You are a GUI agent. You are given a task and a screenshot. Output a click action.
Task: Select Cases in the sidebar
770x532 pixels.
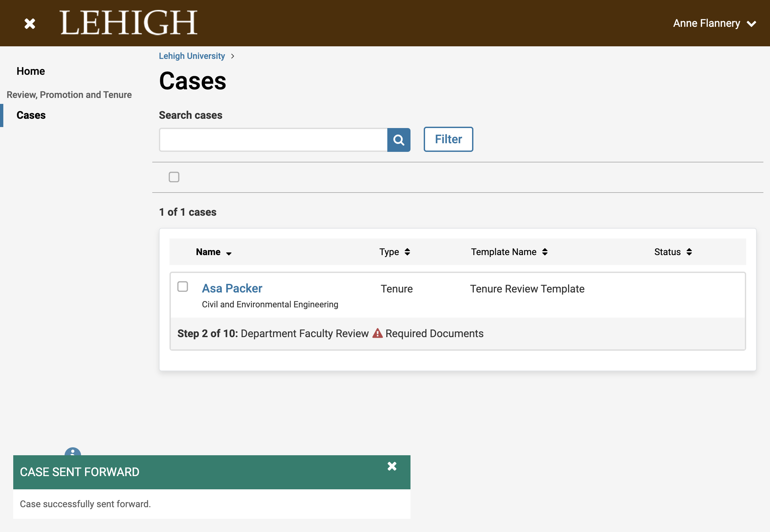31,115
